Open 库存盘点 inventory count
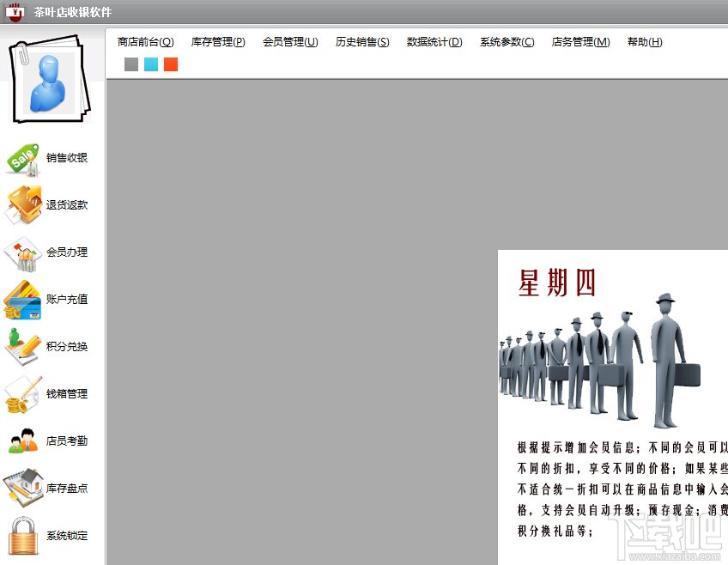Screen dimensions: 728x565 [x=67, y=489]
